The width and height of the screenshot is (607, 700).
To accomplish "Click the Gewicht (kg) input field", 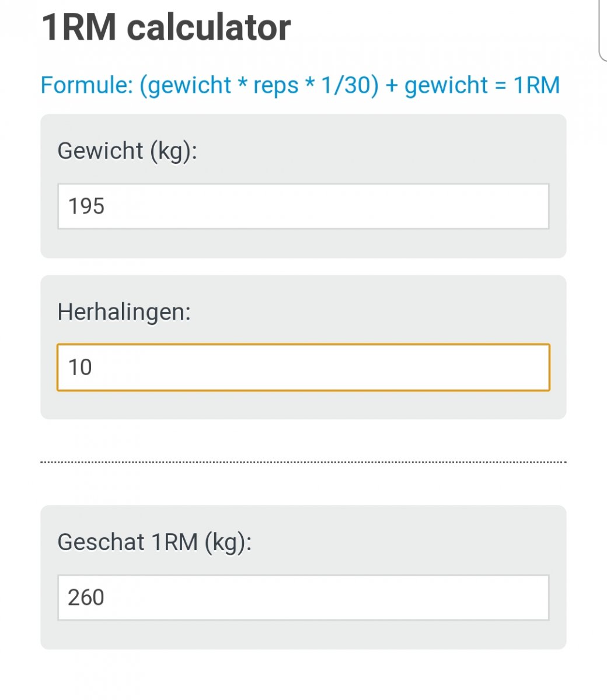I will (x=303, y=206).
